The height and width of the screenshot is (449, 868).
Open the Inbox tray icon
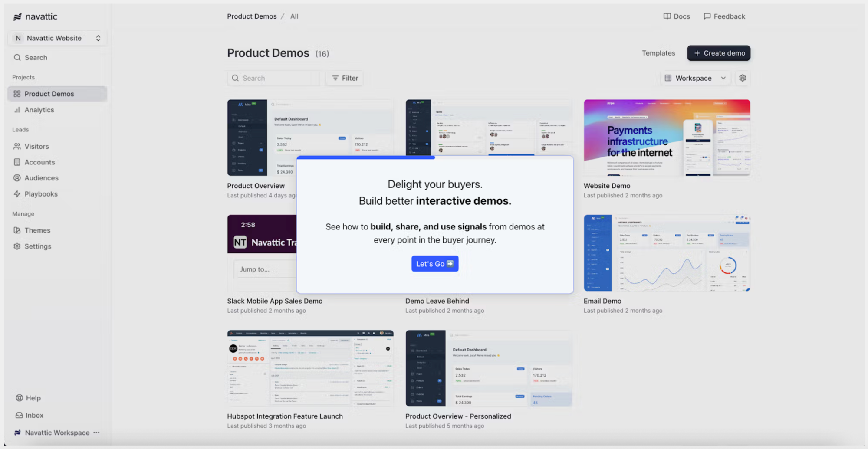click(19, 415)
